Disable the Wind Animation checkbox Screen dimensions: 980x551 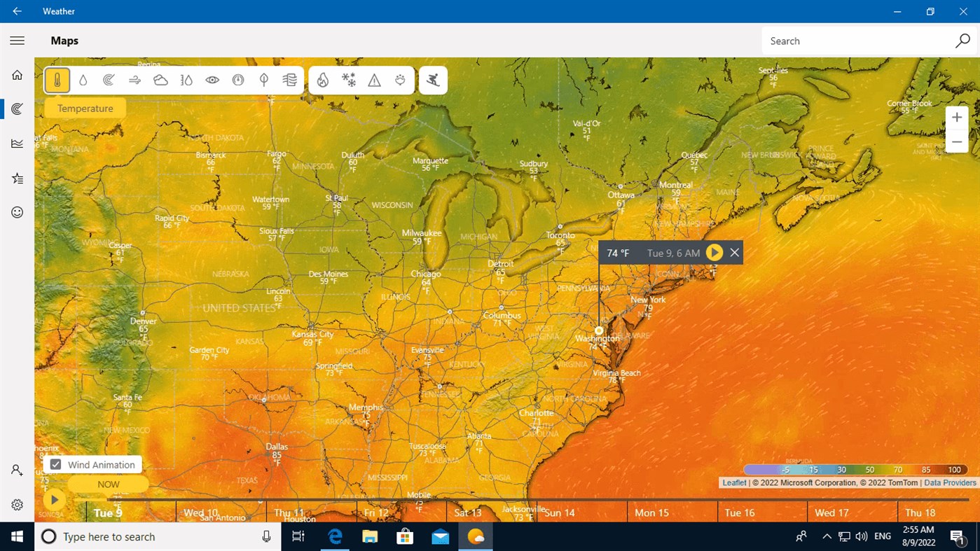[x=55, y=464]
